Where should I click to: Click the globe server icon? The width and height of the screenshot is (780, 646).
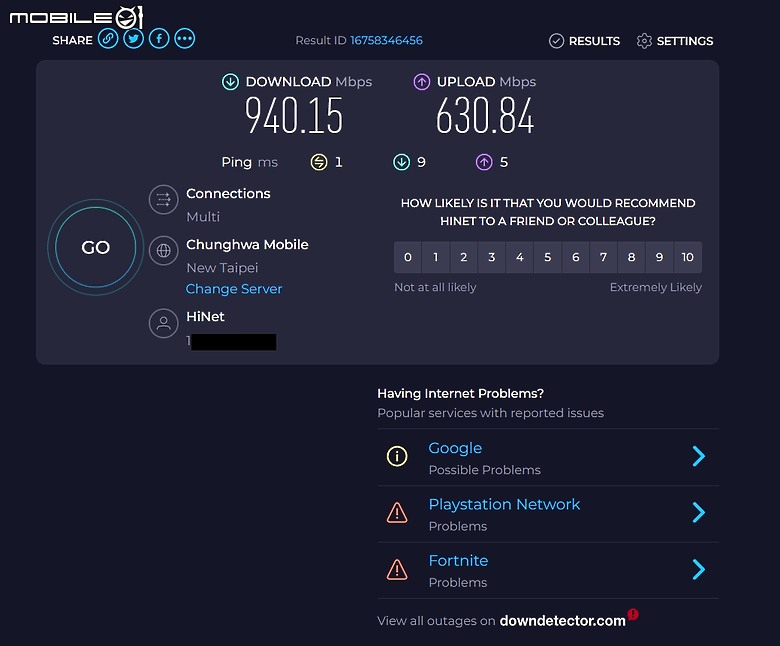164,251
